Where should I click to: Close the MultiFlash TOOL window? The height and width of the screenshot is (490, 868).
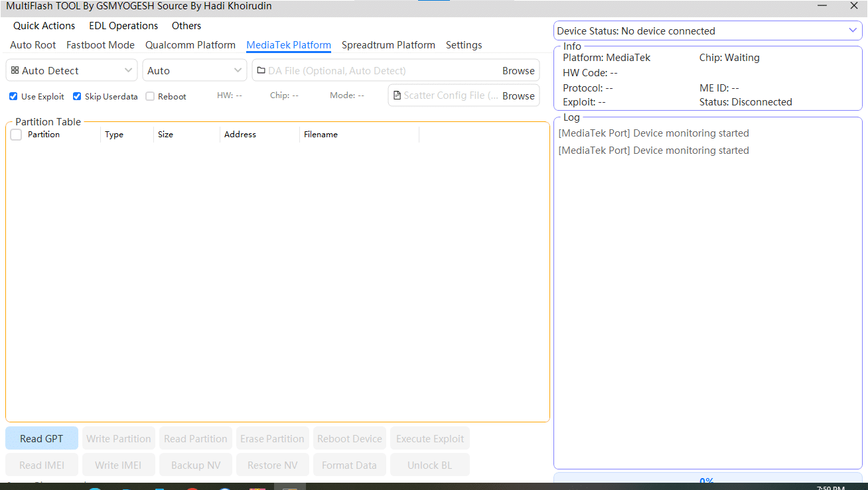click(x=854, y=6)
